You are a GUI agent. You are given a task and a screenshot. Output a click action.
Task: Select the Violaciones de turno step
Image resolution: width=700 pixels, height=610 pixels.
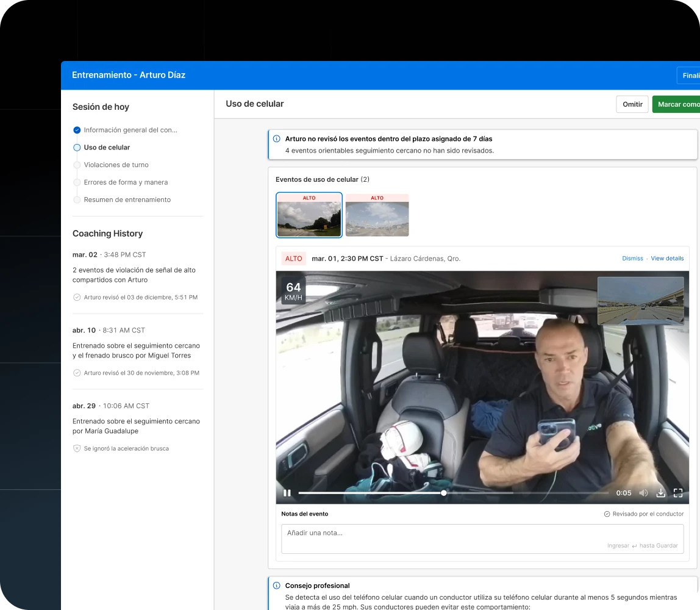click(x=116, y=165)
